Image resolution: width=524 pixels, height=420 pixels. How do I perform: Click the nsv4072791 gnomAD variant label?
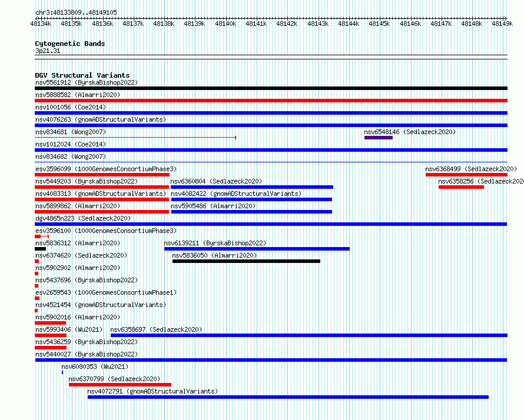click(x=152, y=391)
